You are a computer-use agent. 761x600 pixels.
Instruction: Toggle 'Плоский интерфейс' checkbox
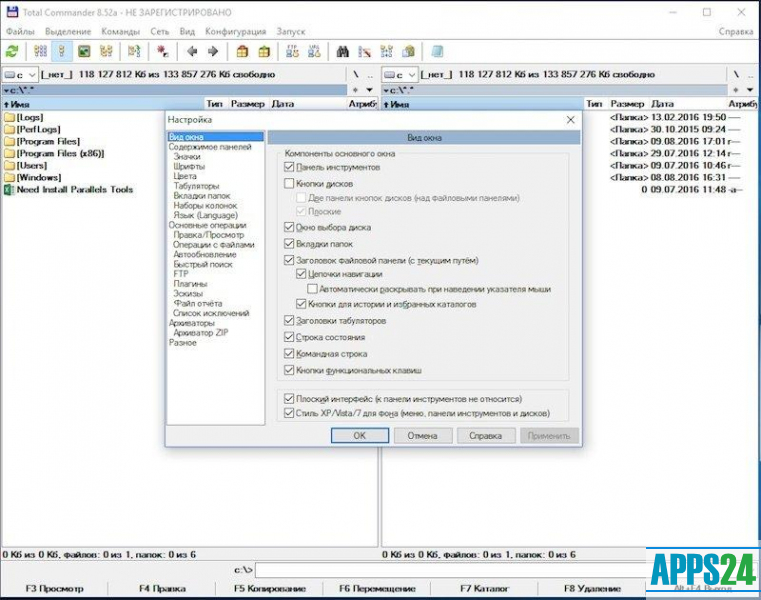tap(289, 399)
